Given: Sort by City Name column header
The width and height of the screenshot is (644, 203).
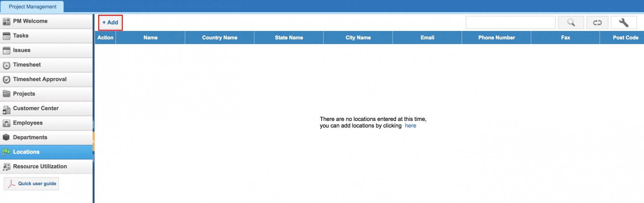Looking at the screenshot, I should (358, 38).
